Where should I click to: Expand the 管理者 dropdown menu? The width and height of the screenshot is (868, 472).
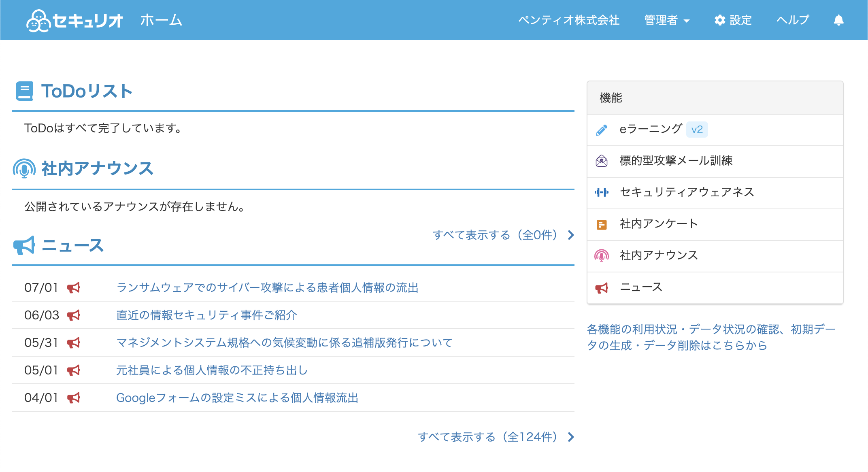[x=667, y=20]
